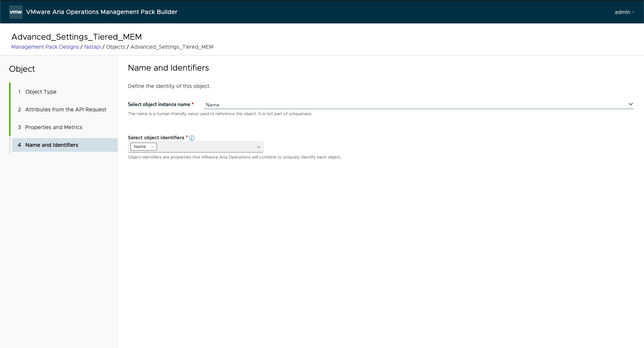Click the Advanced_Settings_Tiered_MEM breadcrumb item
Screen dimensions: 644x348
click(x=172, y=47)
